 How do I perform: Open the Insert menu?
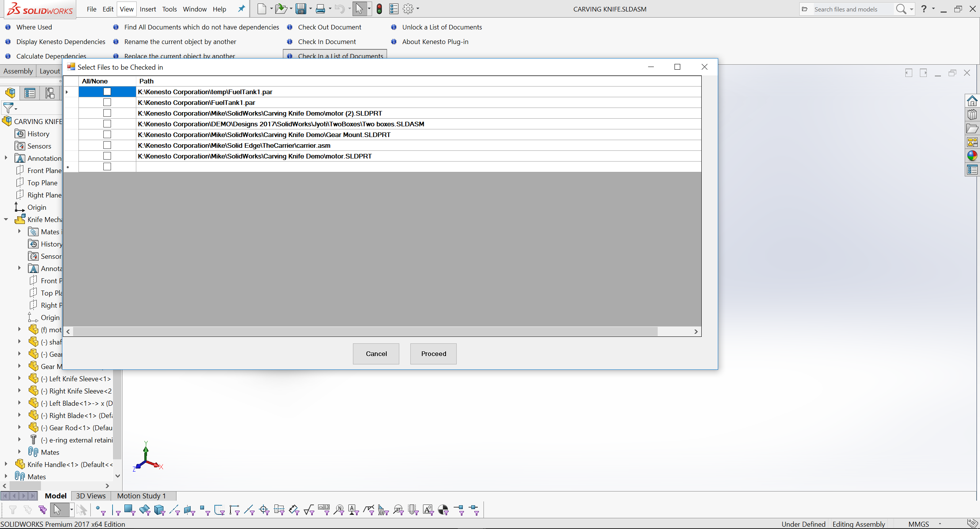148,9
